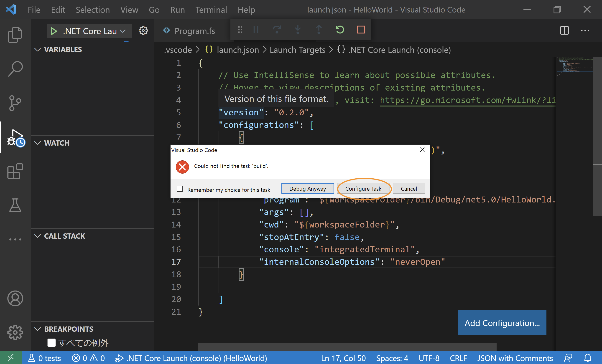The height and width of the screenshot is (364, 602).
Task: Open the Explorer view in activity bar
Action: (15, 35)
